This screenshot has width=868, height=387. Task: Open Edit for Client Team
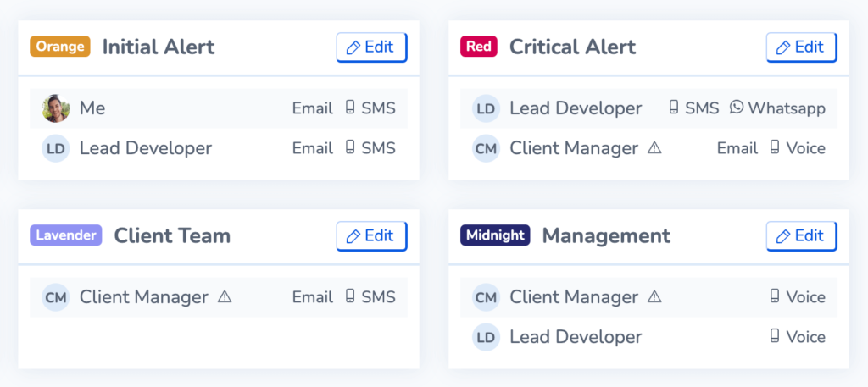[x=371, y=236]
